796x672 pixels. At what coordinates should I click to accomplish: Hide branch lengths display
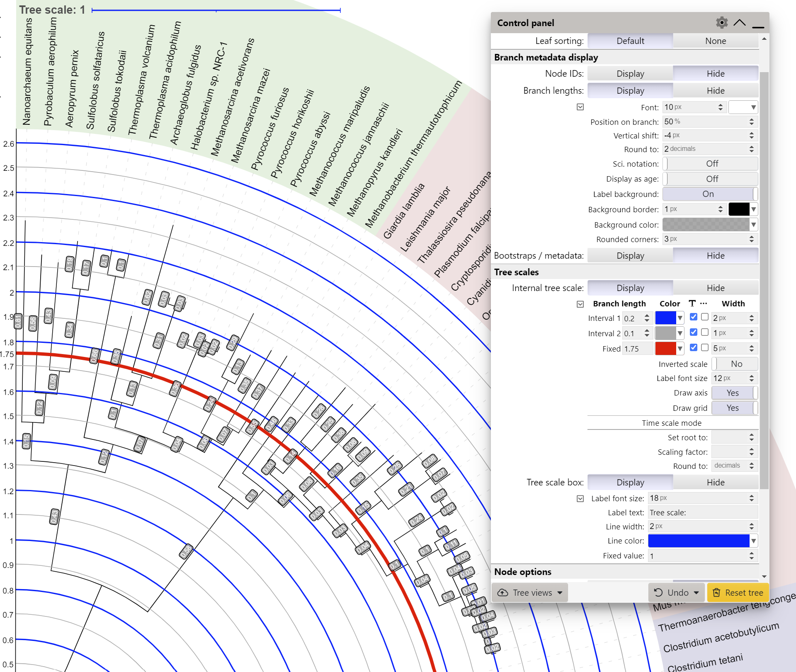pyautogui.click(x=715, y=90)
